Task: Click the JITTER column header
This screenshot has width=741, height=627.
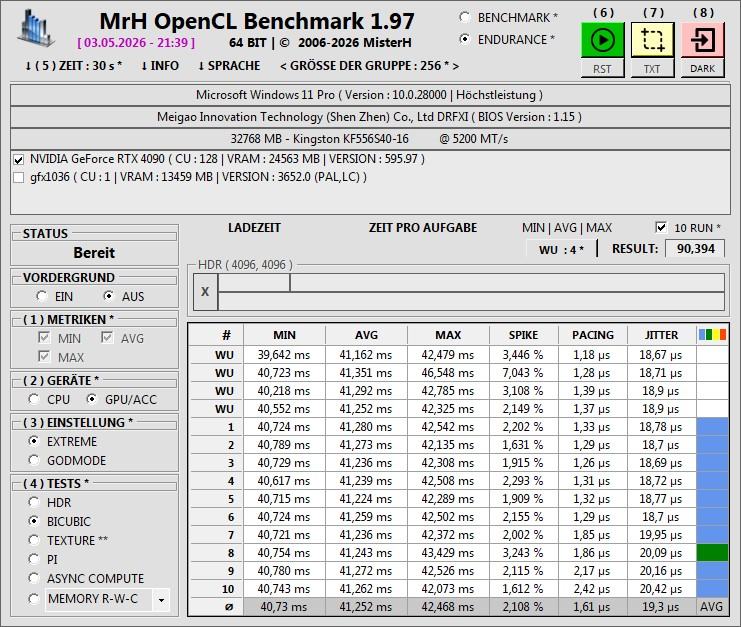Action: 661,335
